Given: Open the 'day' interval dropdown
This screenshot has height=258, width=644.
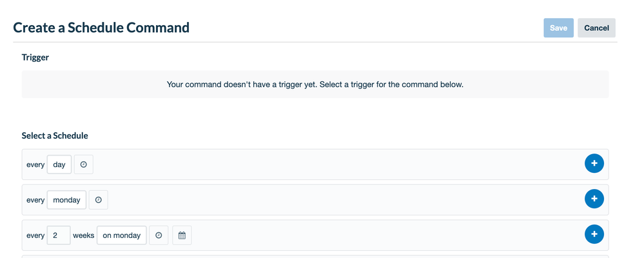Looking at the screenshot, I should [59, 164].
